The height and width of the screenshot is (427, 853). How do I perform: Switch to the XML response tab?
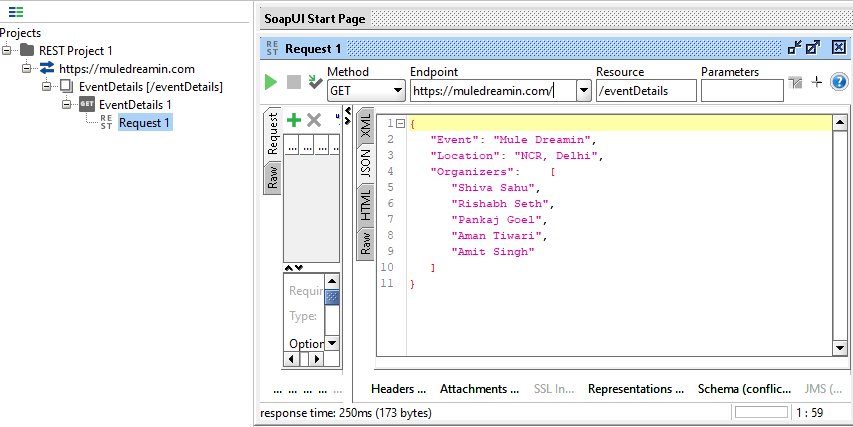tap(366, 127)
